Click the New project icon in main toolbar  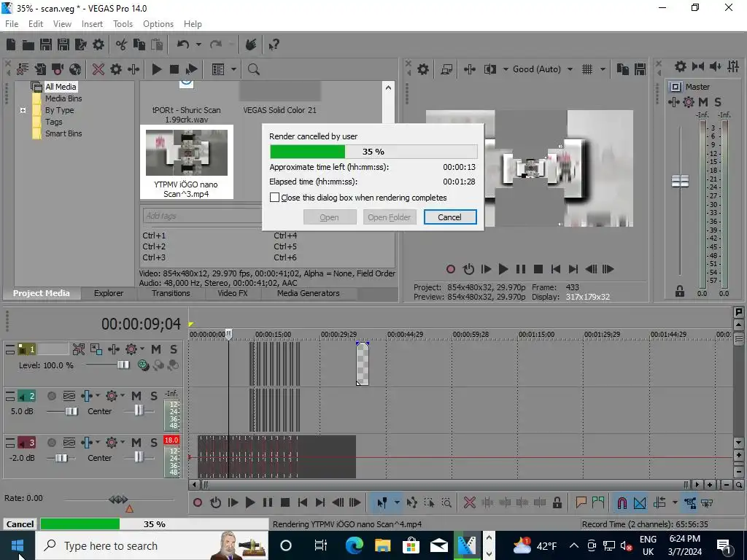11,44
